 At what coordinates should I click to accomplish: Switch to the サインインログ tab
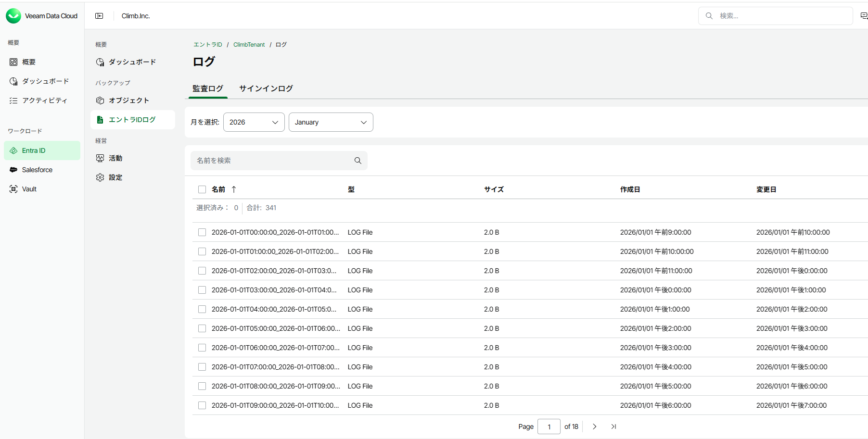click(x=266, y=88)
